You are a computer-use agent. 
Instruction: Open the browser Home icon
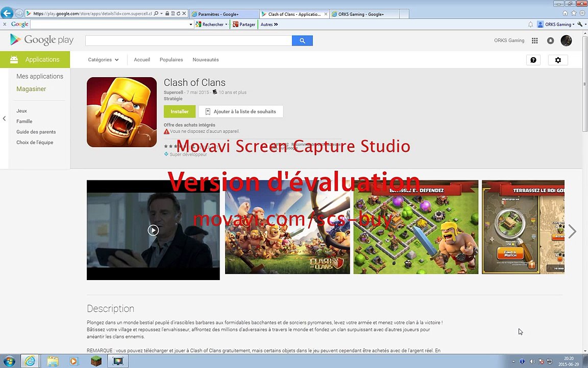click(565, 13)
